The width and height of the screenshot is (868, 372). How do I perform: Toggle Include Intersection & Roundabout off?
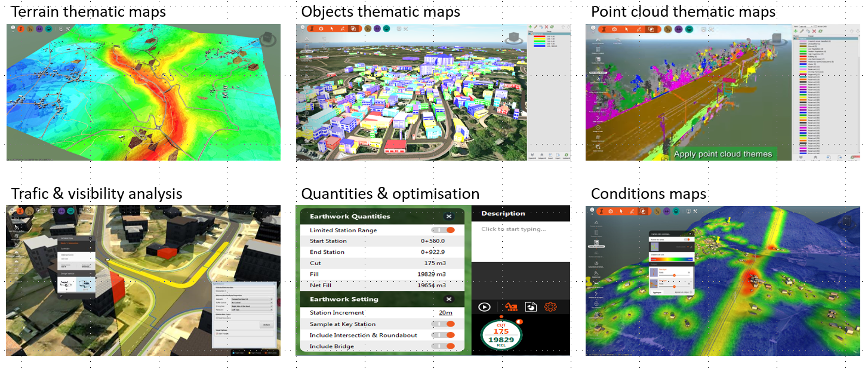(x=444, y=334)
